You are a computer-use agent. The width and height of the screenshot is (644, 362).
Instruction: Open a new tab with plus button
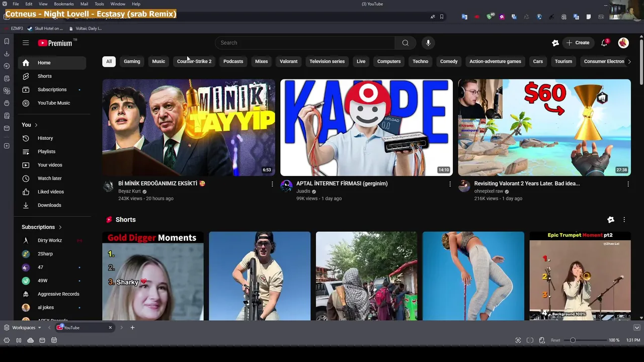point(132,327)
